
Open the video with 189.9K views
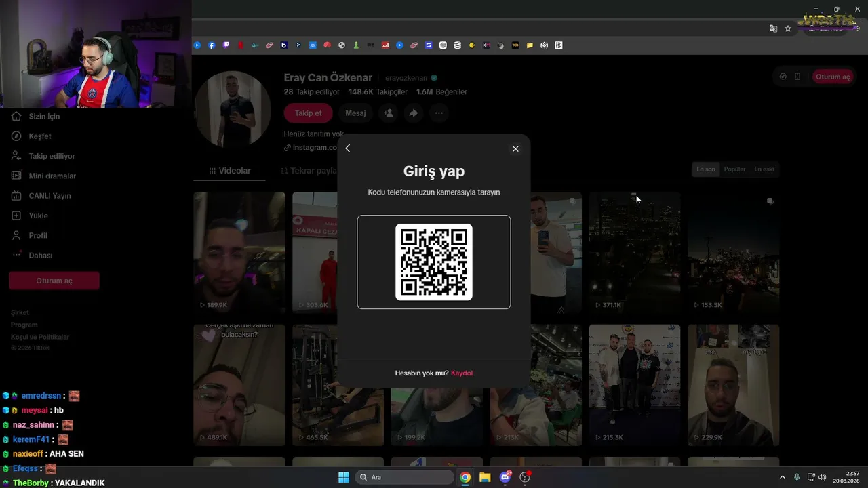[239, 252]
